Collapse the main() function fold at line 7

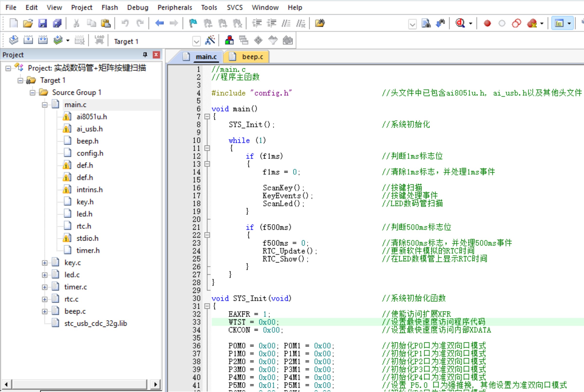207,116
